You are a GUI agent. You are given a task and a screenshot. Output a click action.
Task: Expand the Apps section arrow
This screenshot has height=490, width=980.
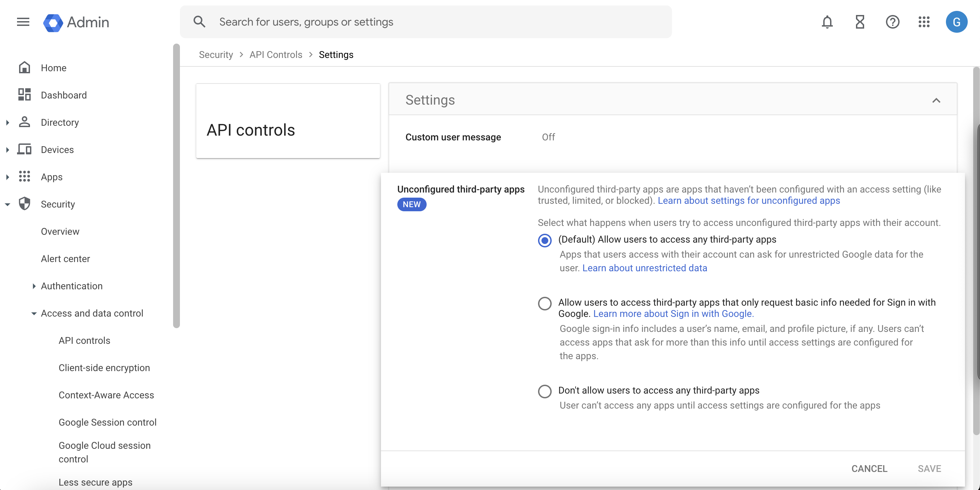point(7,177)
